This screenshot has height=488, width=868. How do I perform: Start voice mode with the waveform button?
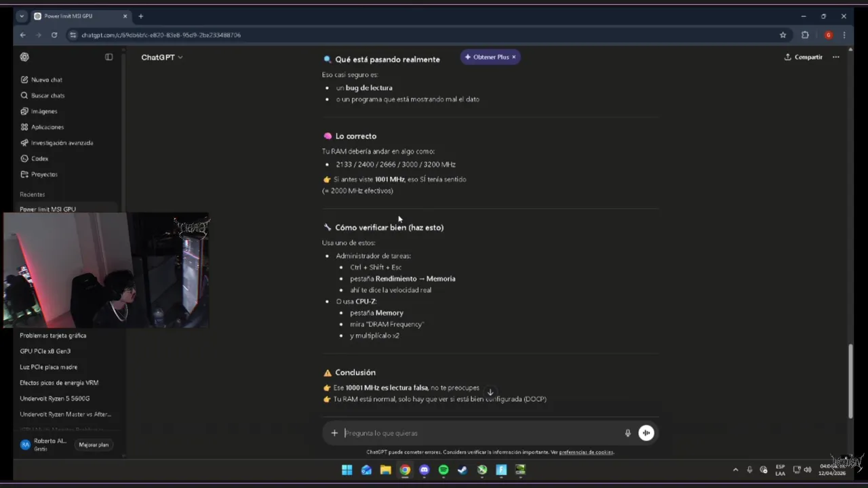coord(646,433)
